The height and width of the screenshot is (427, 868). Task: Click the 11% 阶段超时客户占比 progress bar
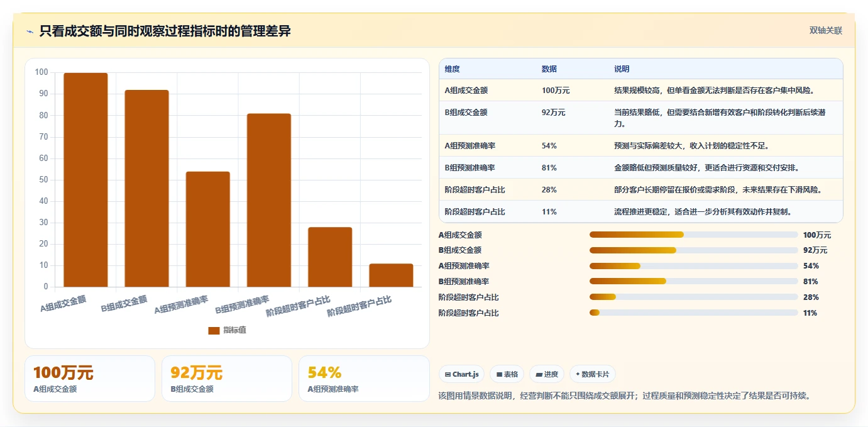[x=693, y=313]
